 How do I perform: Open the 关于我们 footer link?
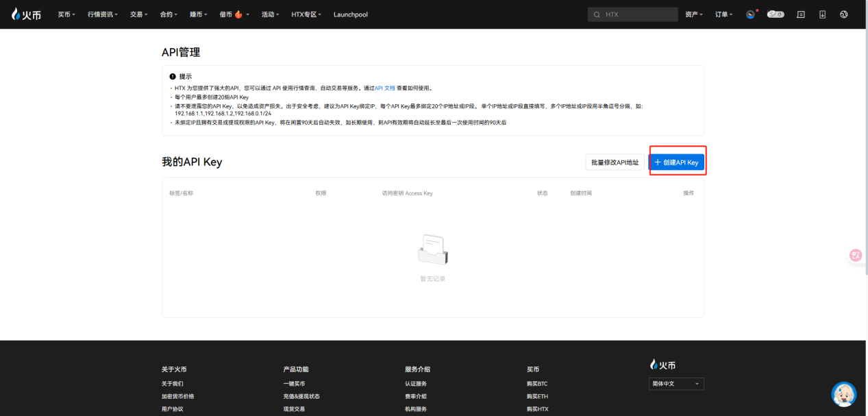click(x=173, y=384)
